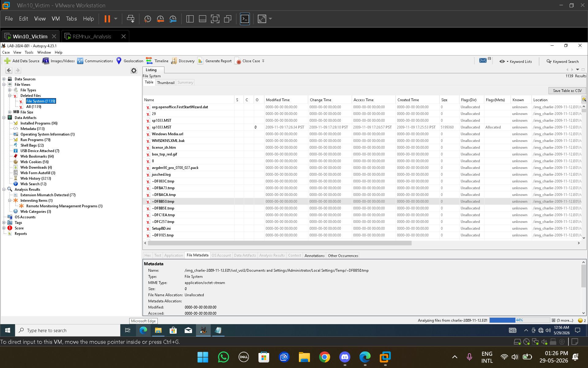
Task: Switch to the Thumbnail tab
Action: 166,82
